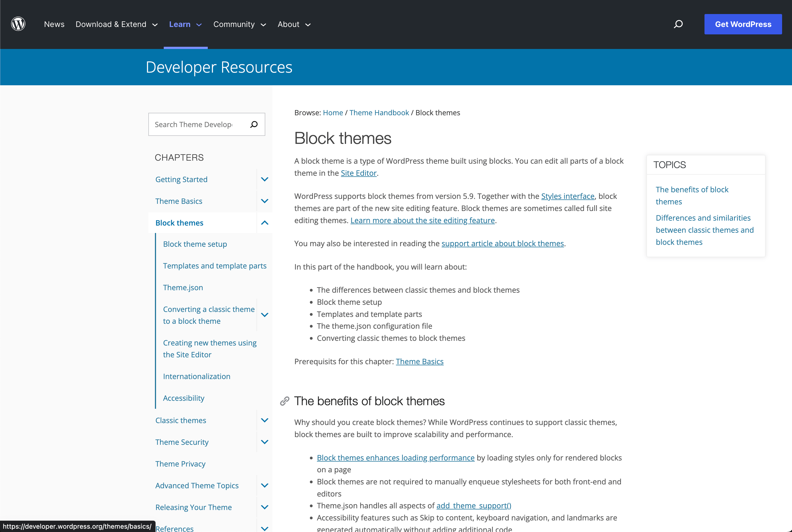This screenshot has width=792, height=532.
Task: Open Getting Started chapter link
Action: (x=181, y=179)
